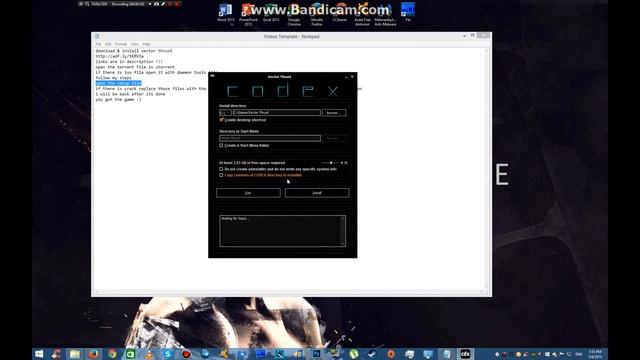Click the 'http://adf.ly' link line in Notepad
This screenshot has width=640, height=360.
point(120,56)
